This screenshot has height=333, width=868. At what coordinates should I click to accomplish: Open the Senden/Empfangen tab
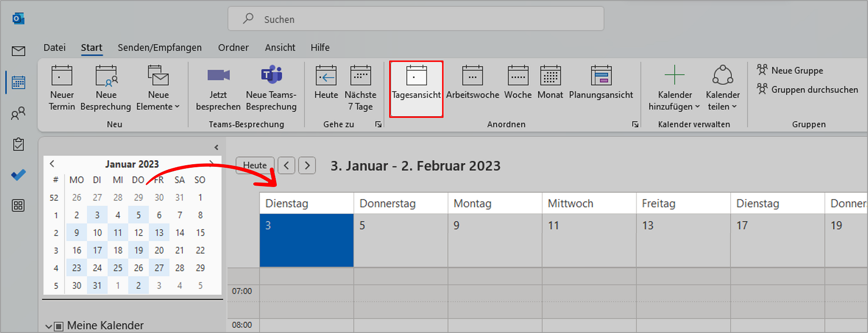(160, 47)
